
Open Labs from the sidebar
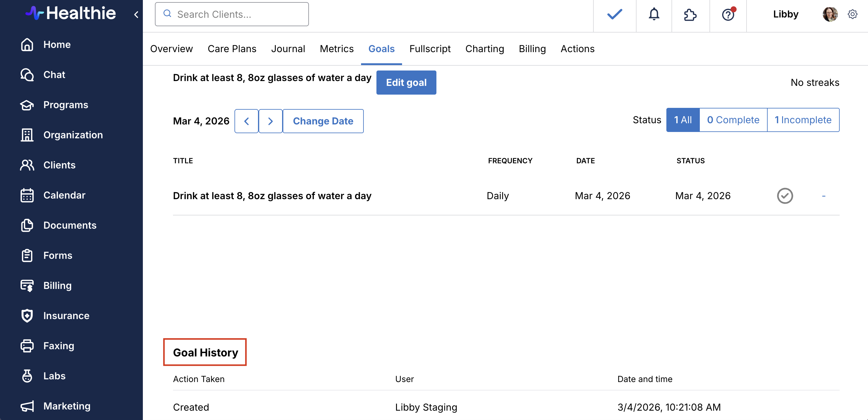tap(54, 375)
